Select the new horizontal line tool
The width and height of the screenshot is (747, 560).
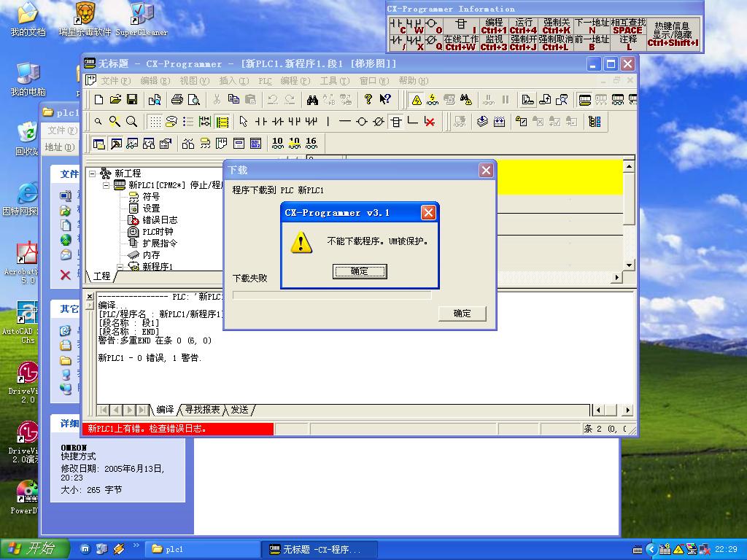click(x=345, y=122)
